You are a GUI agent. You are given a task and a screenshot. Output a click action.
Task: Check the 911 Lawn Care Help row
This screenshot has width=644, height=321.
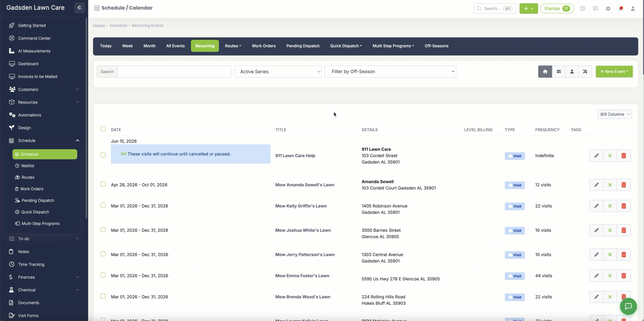pyautogui.click(x=103, y=155)
